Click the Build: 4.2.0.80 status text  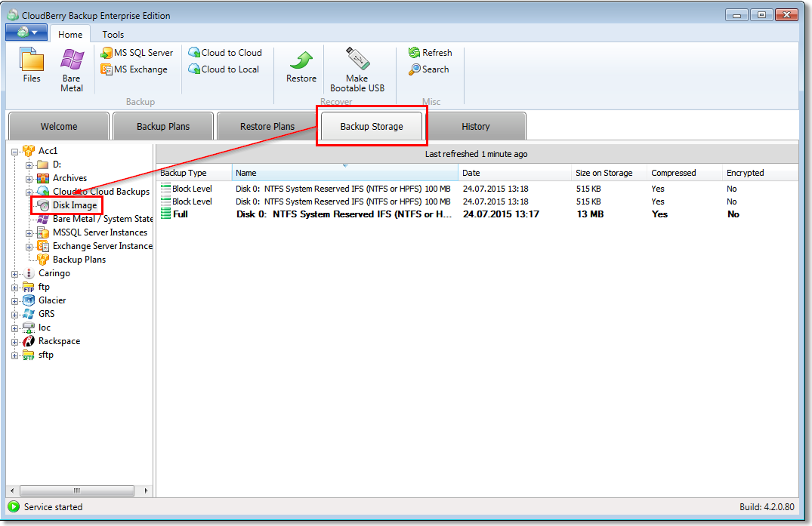(767, 507)
